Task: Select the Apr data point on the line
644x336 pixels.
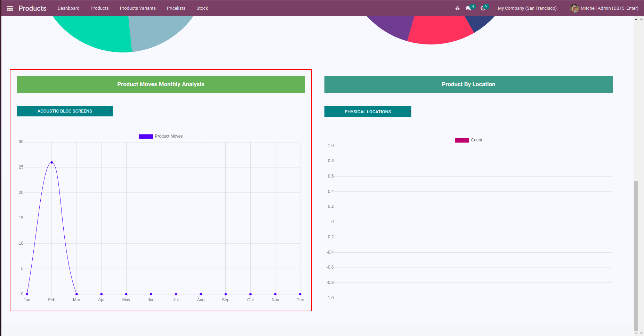Action: click(x=102, y=294)
